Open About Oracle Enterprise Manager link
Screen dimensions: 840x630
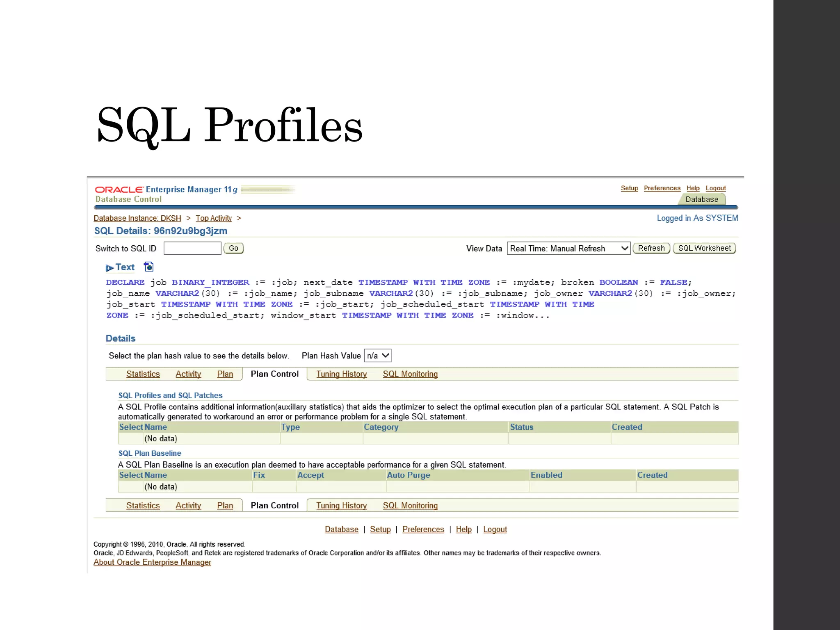[152, 562]
